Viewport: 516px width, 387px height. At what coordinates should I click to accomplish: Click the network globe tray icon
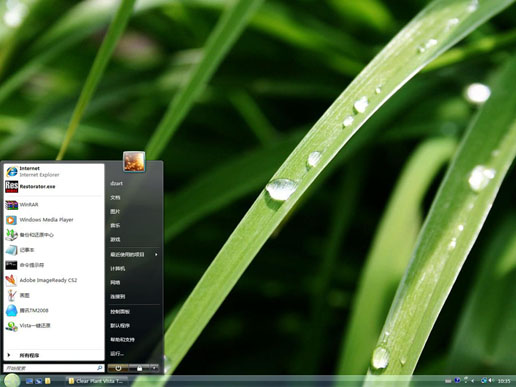pyautogui.click(x=484, y=380)
